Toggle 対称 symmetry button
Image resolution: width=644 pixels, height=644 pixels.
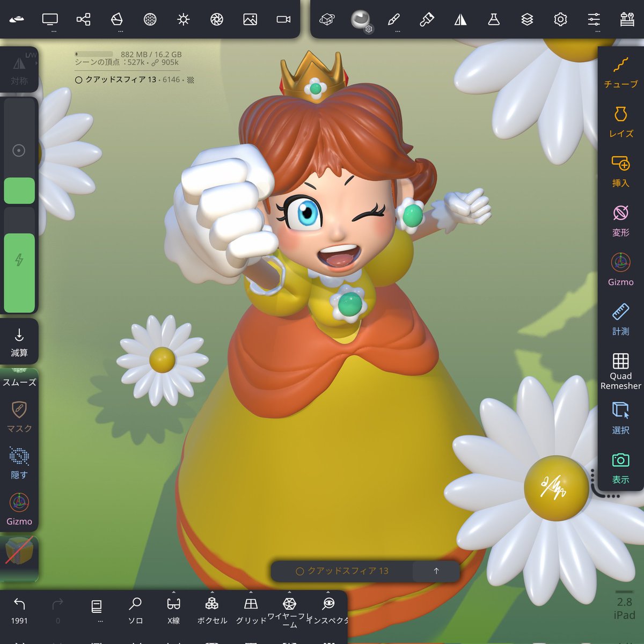click(x=19, y=71)
